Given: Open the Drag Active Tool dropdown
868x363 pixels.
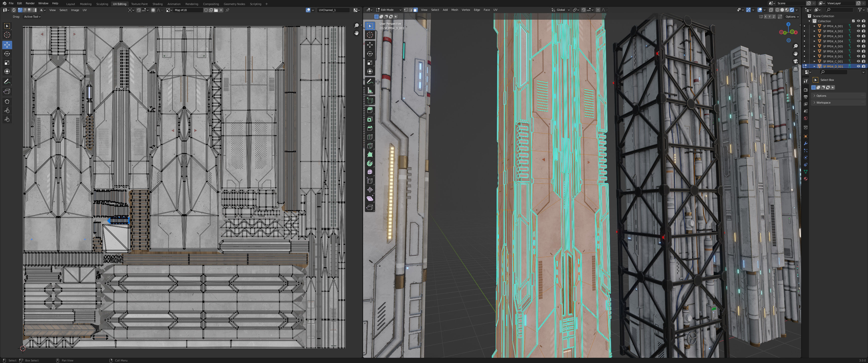Looking at the screenshot, I should pos(32,16).
